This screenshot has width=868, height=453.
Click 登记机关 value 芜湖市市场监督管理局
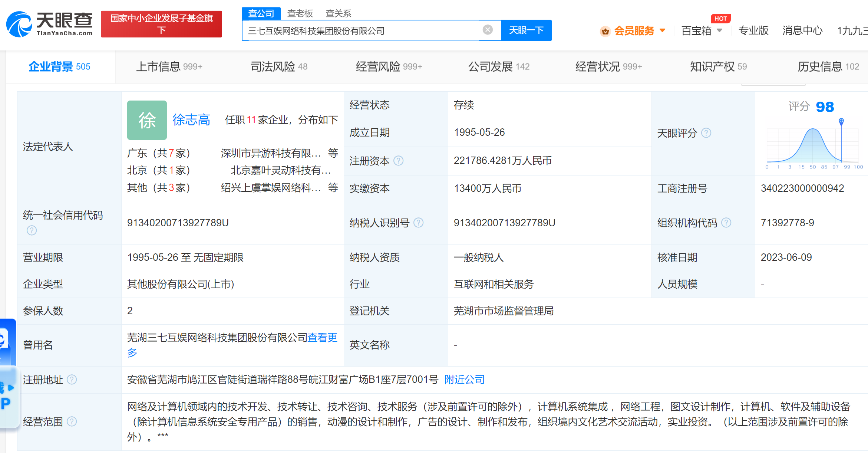point(504,311)
